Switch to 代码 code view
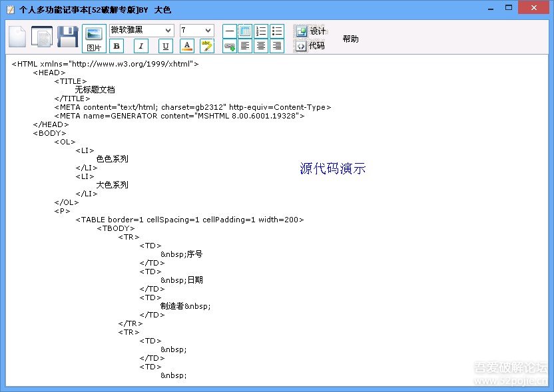Image resolution: width=554 pixels, height=392 pixels. 310,46
